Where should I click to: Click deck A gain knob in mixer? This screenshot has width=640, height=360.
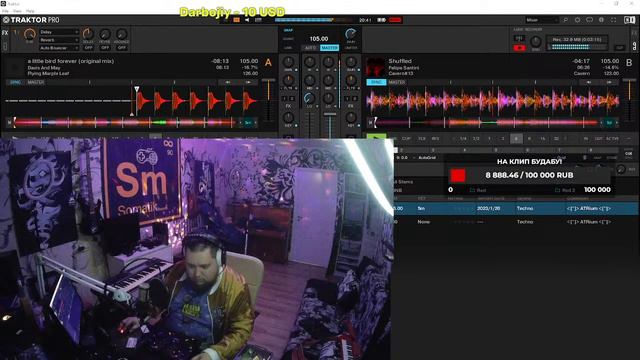[x=288, y=62]
